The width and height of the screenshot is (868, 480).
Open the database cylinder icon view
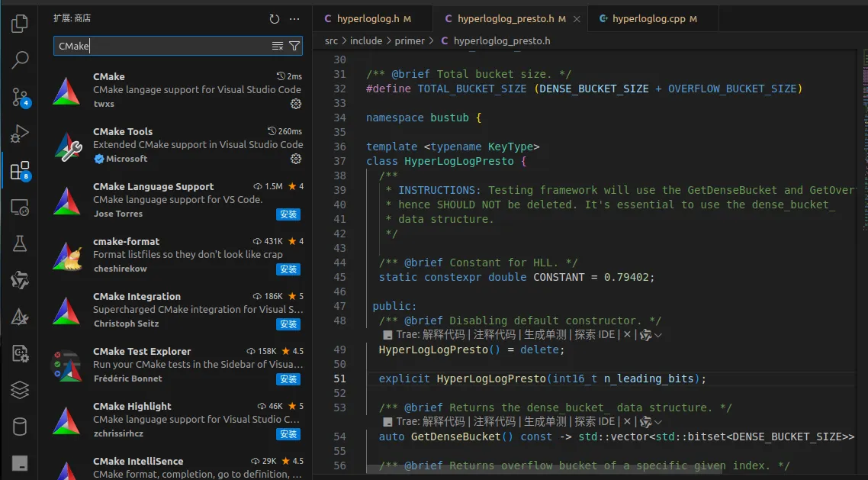20,426
